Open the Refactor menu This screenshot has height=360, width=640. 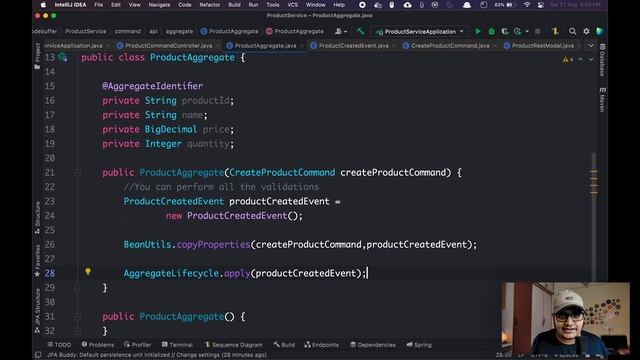point(210,5)
